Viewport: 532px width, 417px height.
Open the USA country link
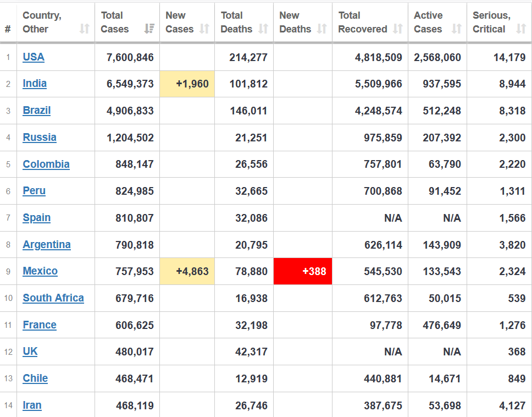coord(33,57)
